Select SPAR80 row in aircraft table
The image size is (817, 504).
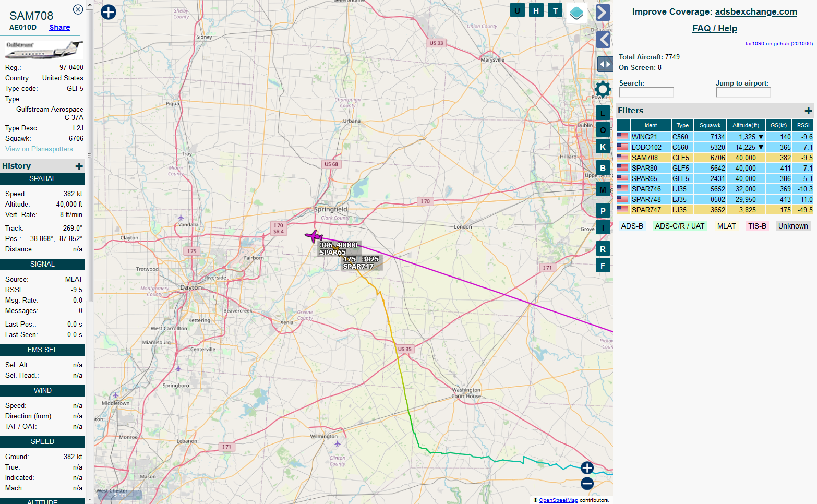pos(715,168)
